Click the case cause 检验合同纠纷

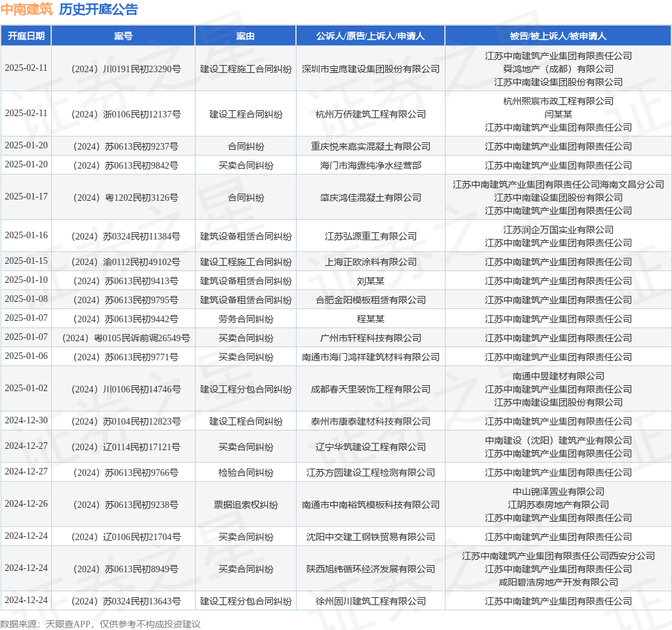(x=245, y=472)
